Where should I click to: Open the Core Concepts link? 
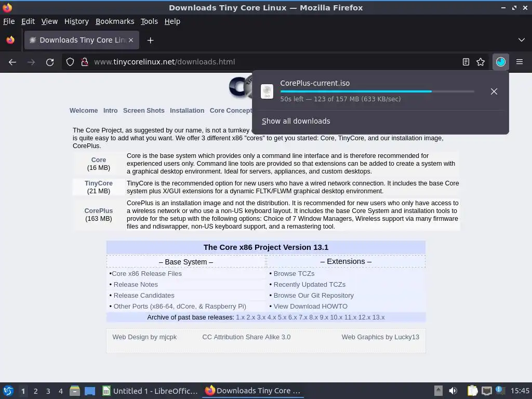(x=231, y=111)
